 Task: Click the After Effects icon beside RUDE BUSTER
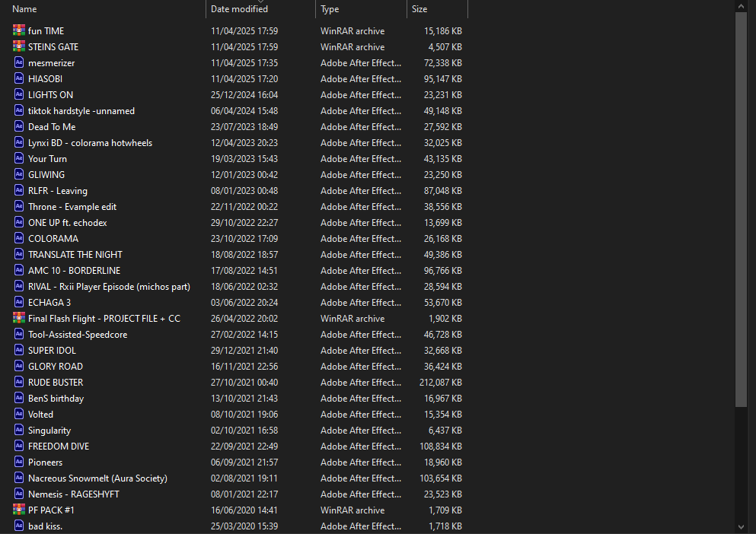[19, 382]
